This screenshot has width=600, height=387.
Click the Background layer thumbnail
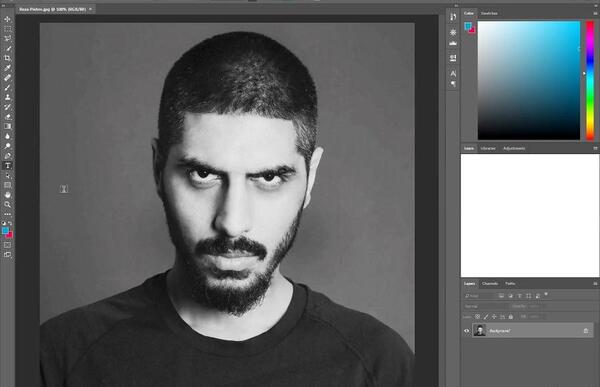coord(479,330)
